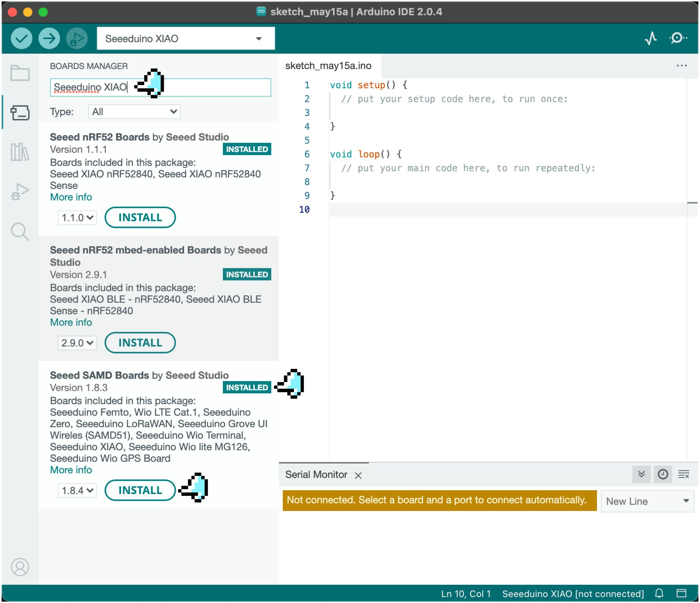Click the 'put your main code here' comment
This screenshot has width=700, height=603.
pyautogui.click(x=468, y=168)
